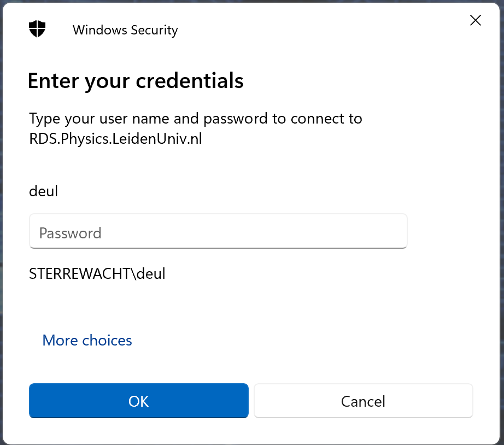The height and width of the screenshot is (445, 504).
Task: Hit the X in the dialog corner
Action: (x=476, y=21)
